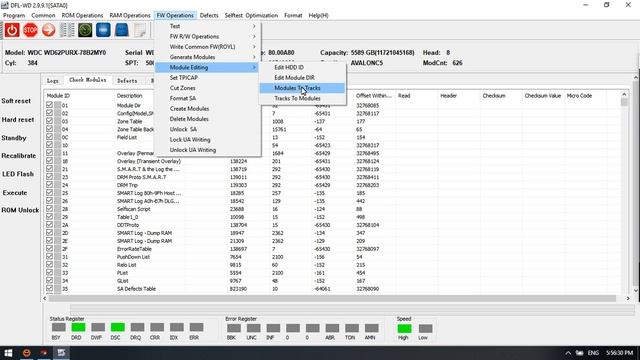Expand the Test submenu
640x360 pixels.
point(208,26)
